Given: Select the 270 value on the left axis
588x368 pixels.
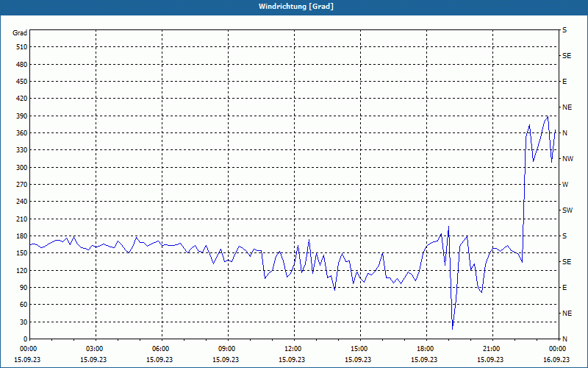Looking at the screenshot, I should (x=22, y=185).
